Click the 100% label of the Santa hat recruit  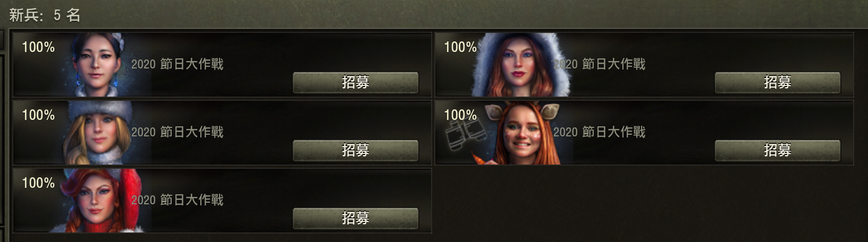tap(38, 183)
